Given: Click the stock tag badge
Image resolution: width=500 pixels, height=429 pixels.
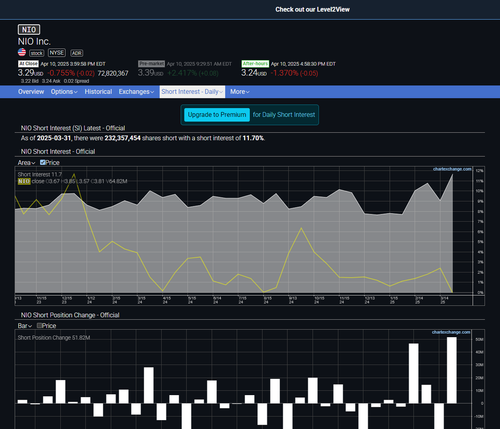Looking at the screenshot, I should pyautogui.click(x=37, y=53).
